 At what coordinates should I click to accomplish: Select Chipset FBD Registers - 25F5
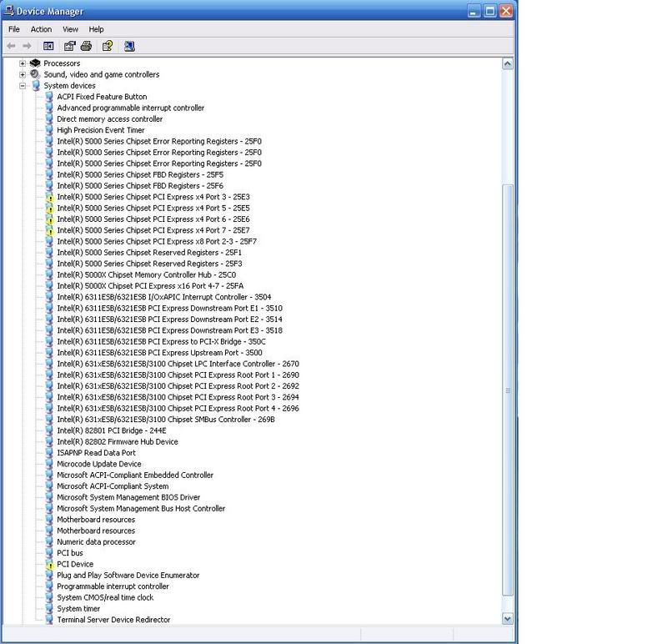click(x=140, y=175)
